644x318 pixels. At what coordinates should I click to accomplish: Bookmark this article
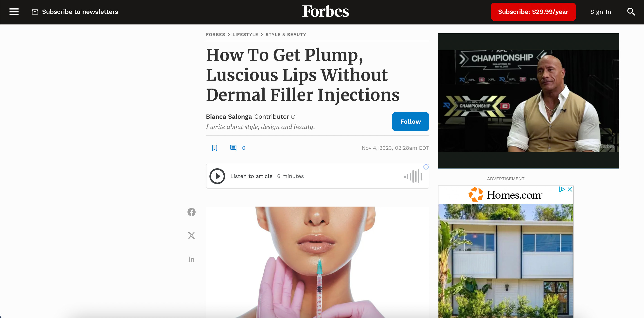[x=215, y=148]
